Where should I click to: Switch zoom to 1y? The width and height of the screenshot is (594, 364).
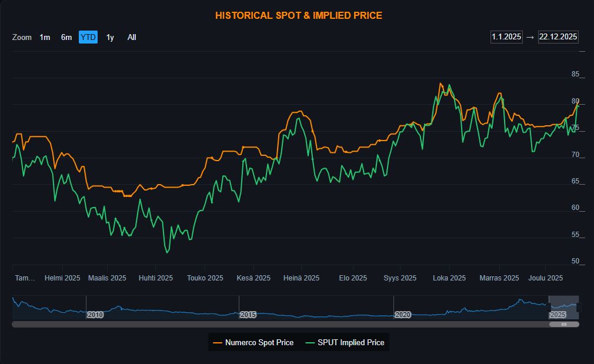pyautogui.click(x=110, y=37)
